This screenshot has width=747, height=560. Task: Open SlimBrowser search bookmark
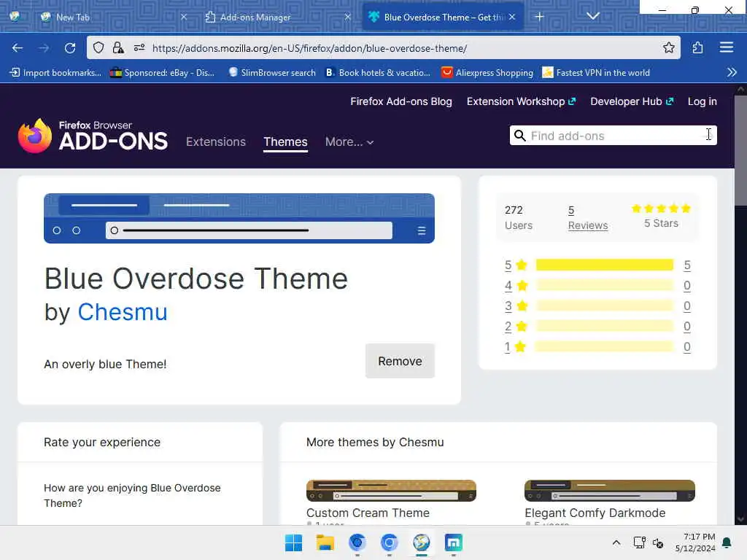tap(272, 72)
